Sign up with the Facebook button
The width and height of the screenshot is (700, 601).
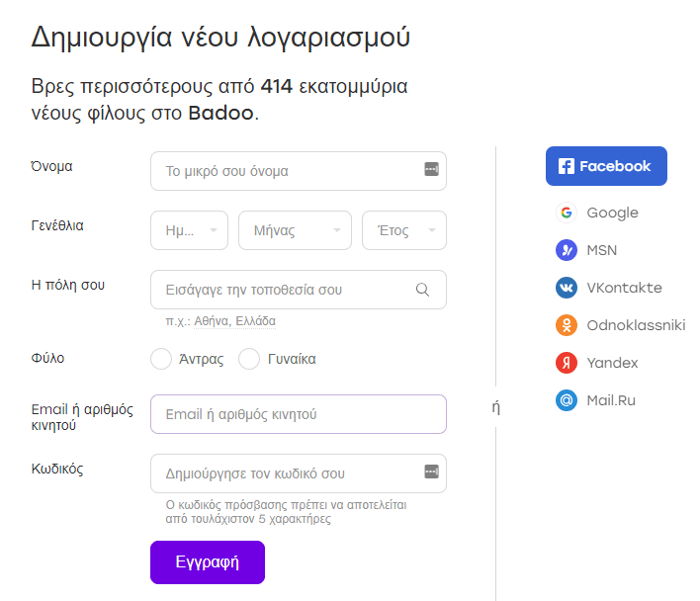tap(606, 166)
